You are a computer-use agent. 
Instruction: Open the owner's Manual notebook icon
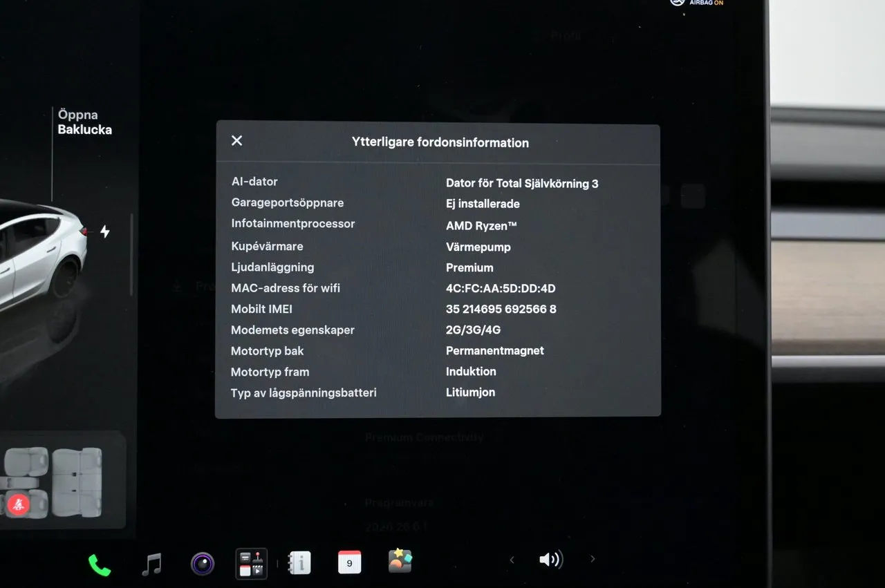299,562
